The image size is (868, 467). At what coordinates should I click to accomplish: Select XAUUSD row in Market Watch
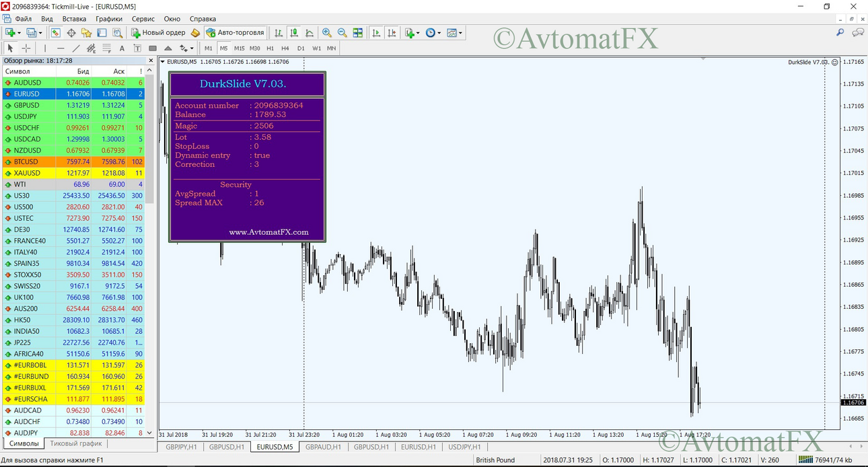[x=73, y=173]
